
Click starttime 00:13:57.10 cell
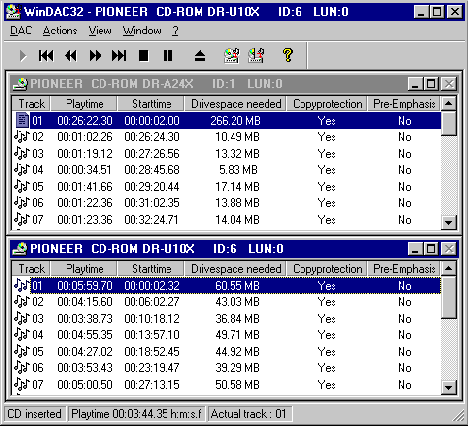pos(152,335)
